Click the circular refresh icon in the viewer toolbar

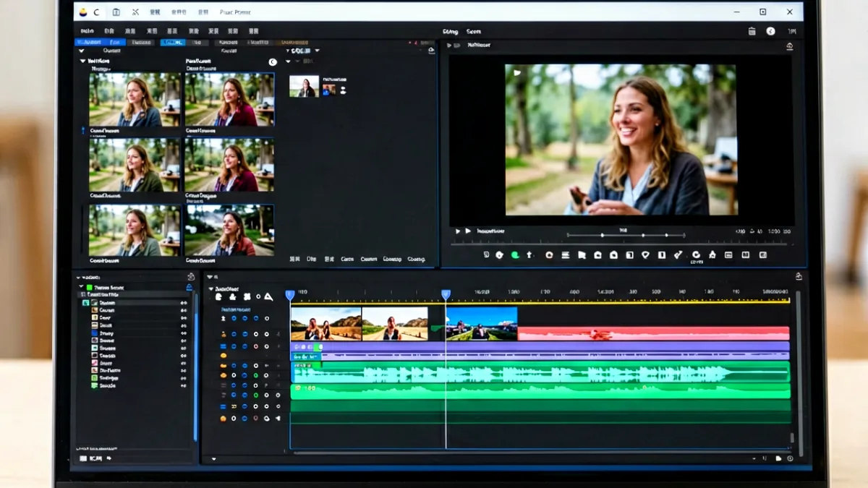pos(696,254)
